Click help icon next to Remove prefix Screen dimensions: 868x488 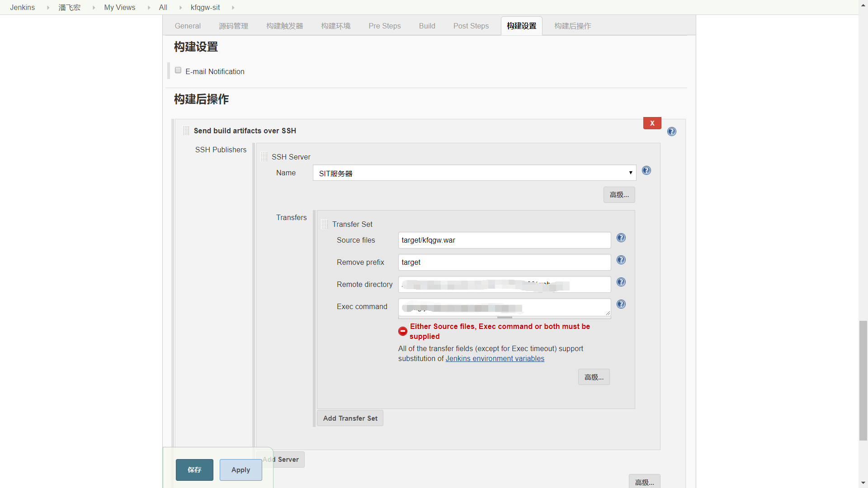coord(621,260)
